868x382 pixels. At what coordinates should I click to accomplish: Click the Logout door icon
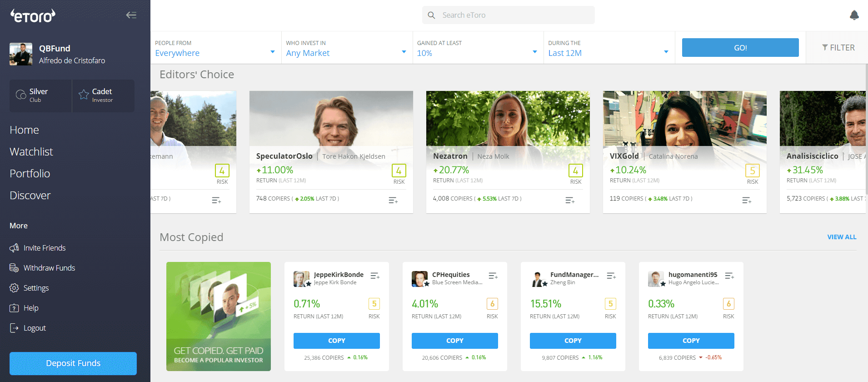pyautogui.click(x=14, y=328)
